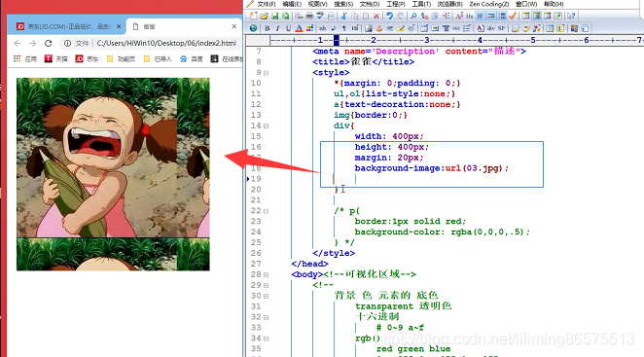Toggle the highlighted button left of the red check

502,16
